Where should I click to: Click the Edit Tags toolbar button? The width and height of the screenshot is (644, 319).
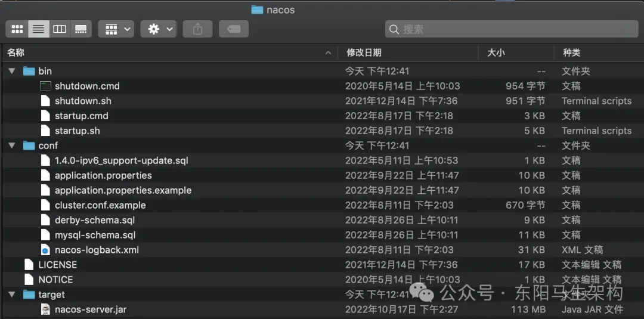click(234, 29)
